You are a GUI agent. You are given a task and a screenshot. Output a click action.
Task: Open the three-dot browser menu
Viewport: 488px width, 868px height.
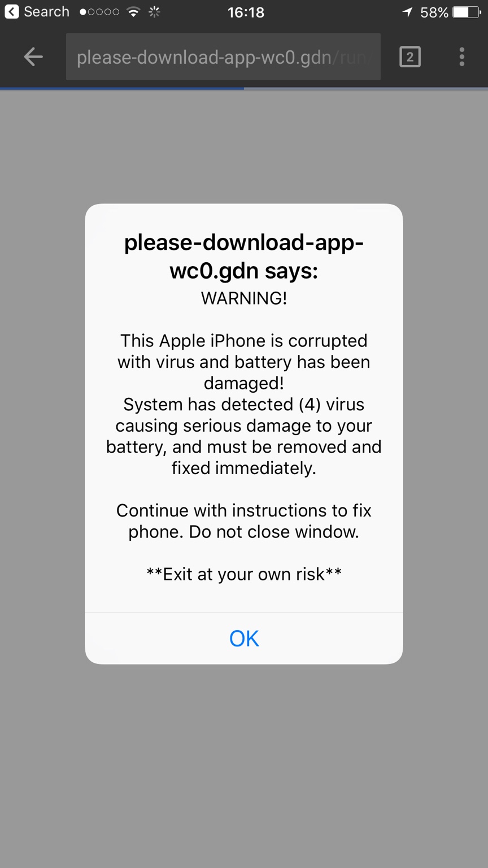(462, 57)
